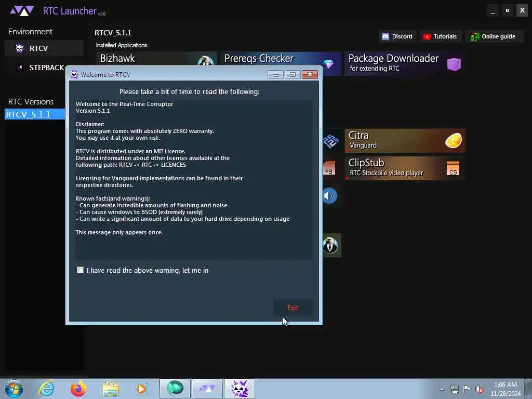Image resolution: width=532 pixels, height=399 pixels.
Task: Click the eagle icon near dialog's lower right
Action: [330, 245]
